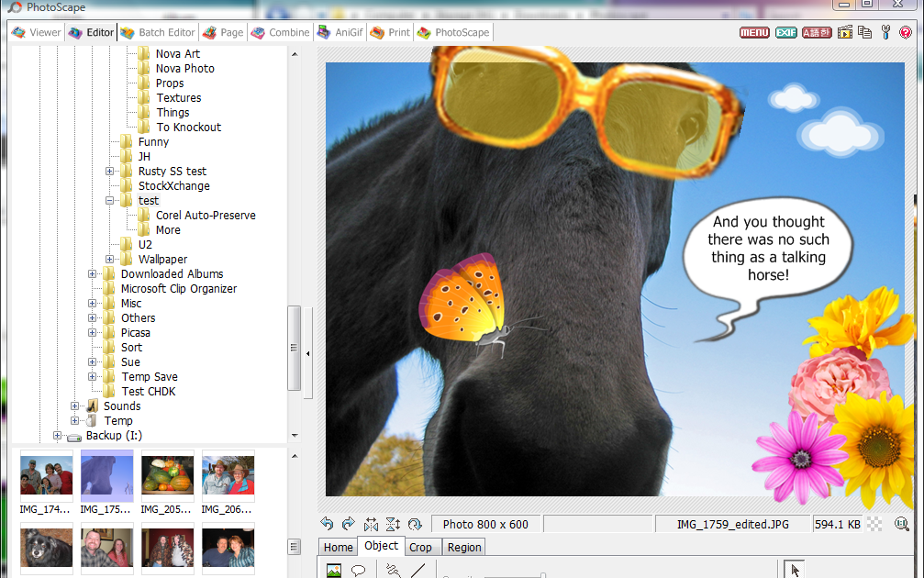The width and height of the screenshot is (924, 578).
Task: Click the rotate image icon
Action: (415, 524)
